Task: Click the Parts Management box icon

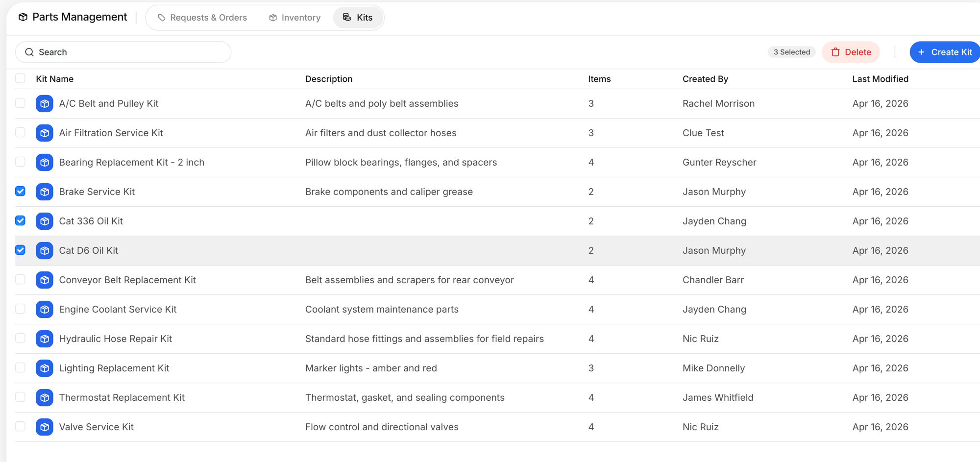Action: [23, 17]
